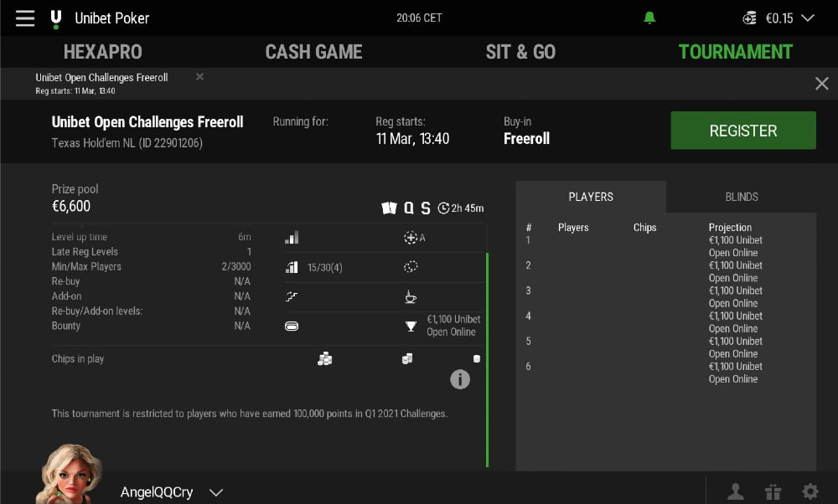Close the Unibet Open Challenges Freeroll tab

pos(199,77)
